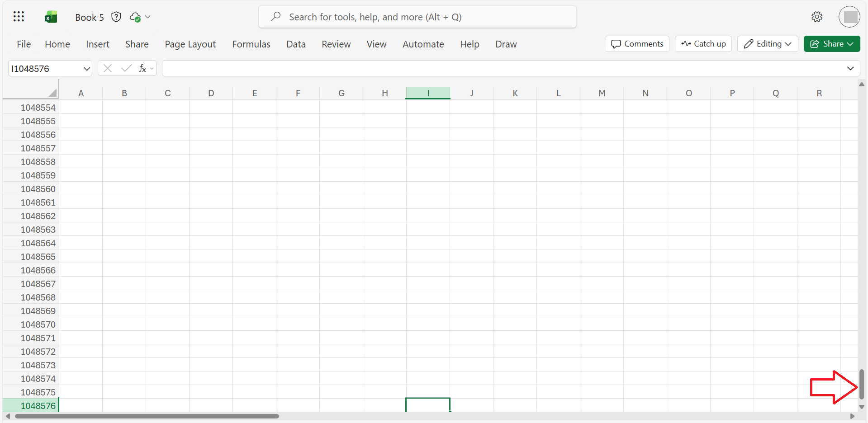Open the Help tab
Viewport: 868px width, 423px height.
pos(470,44)
